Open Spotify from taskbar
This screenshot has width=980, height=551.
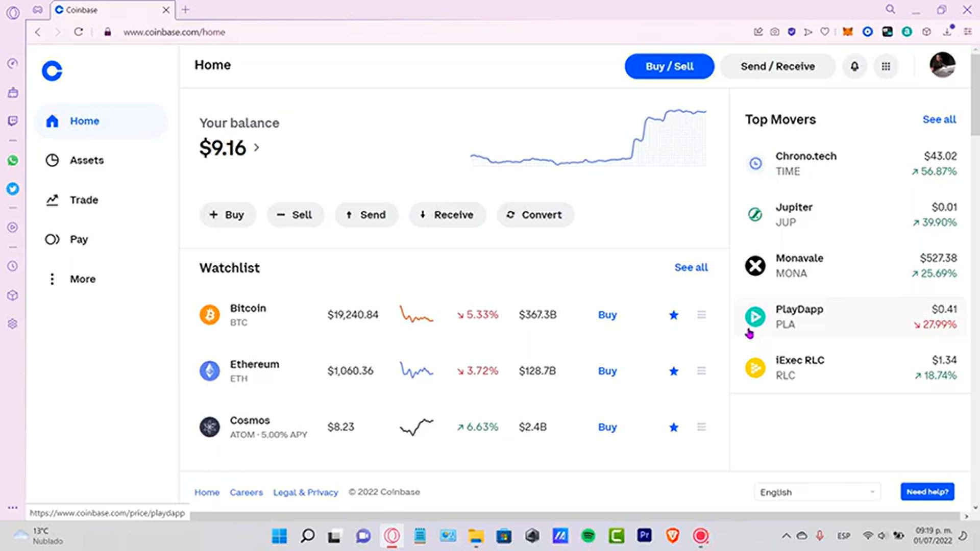click(589, 536)
